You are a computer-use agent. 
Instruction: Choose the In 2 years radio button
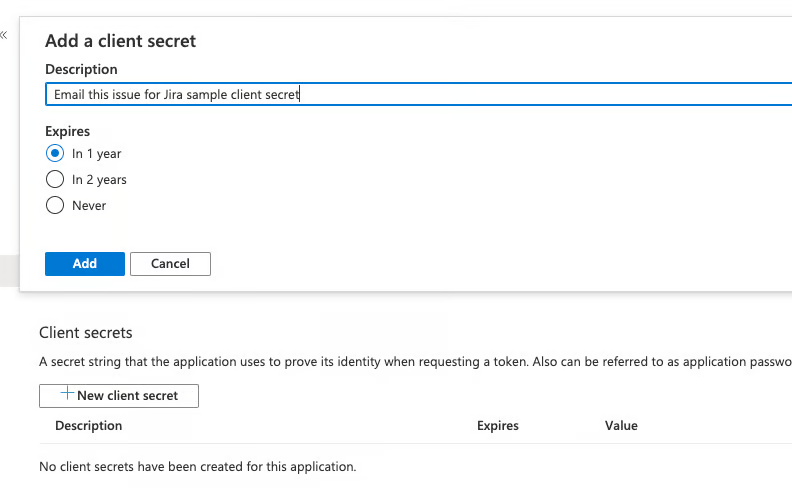click(x=55, y=180)
